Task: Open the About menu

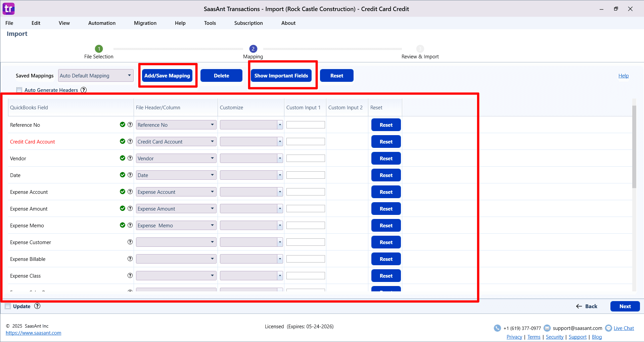Action: (288, 23)
